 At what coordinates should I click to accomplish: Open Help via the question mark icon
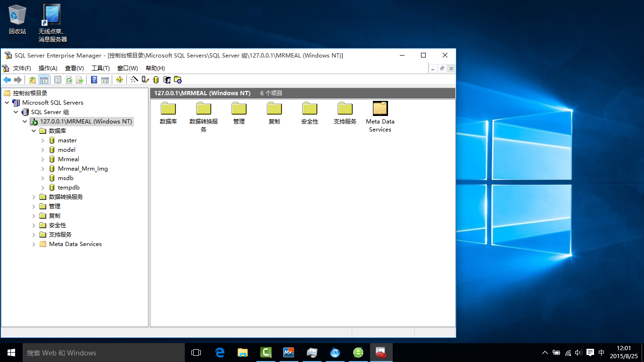[x=94, y=80]
